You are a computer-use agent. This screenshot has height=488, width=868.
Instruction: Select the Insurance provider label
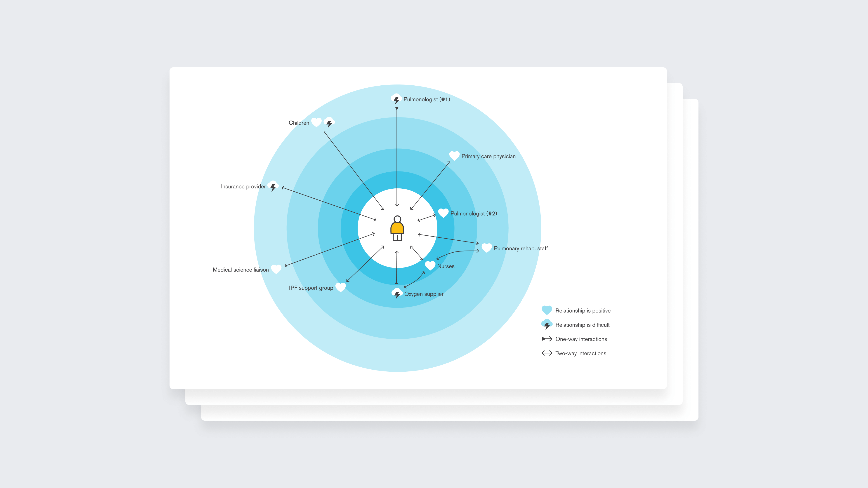tap(243, 187)
